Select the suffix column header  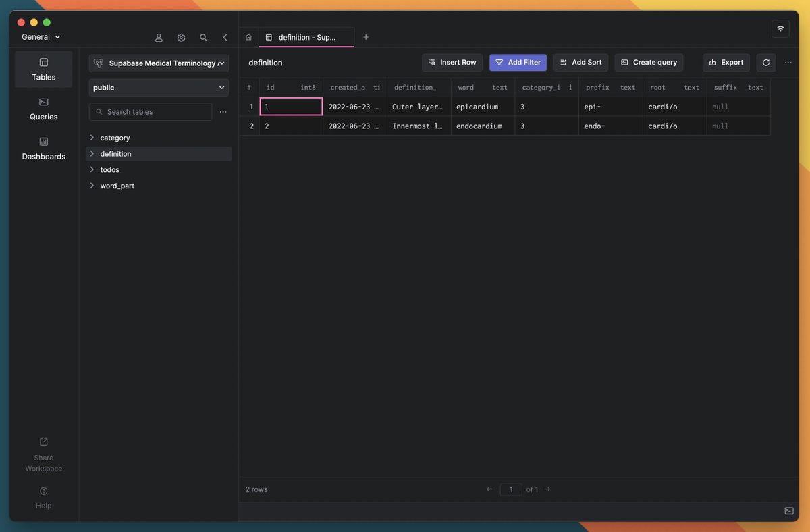tap(738, 88)
